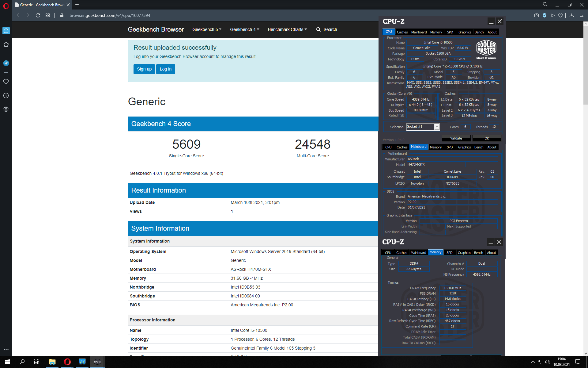
Task: Open ad blocker shield icon
Action: [x=545, y=15]
